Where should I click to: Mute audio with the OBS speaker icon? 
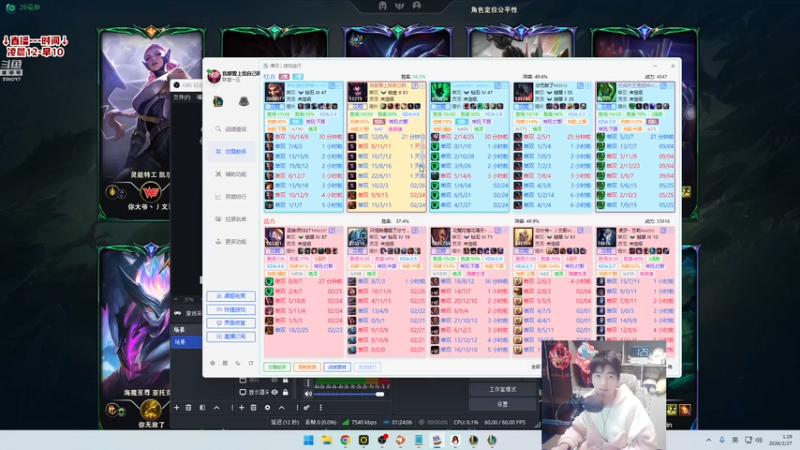tap(308, 394)
